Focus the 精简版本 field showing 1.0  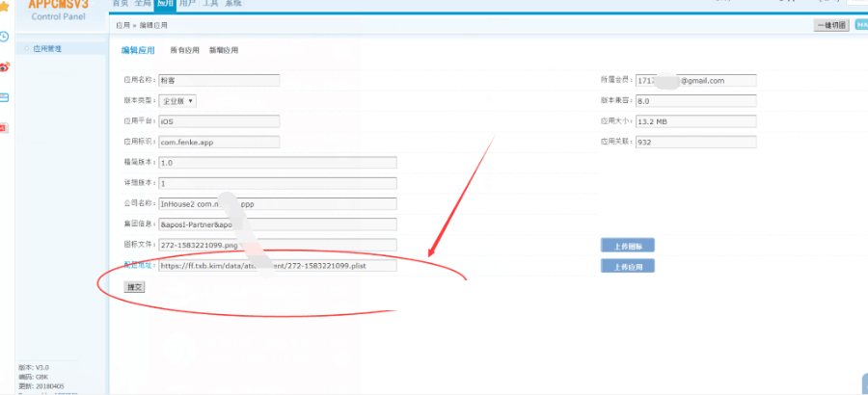tap(278, 163)
